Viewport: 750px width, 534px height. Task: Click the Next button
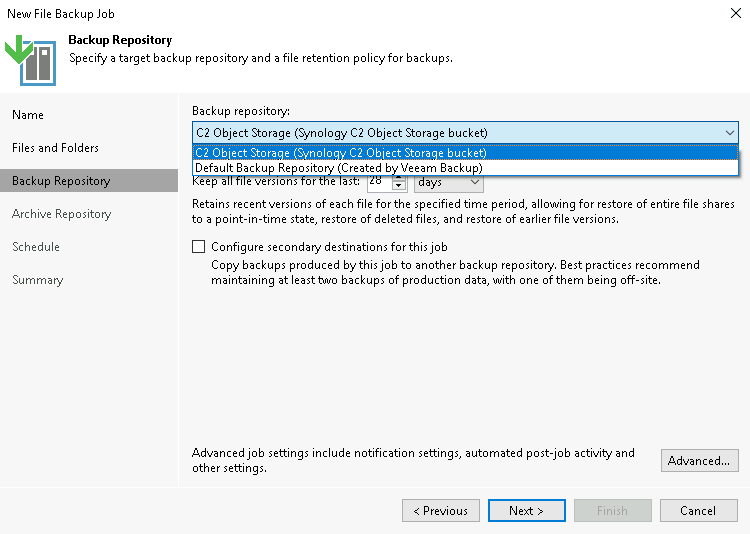click(x=527, y=511)
